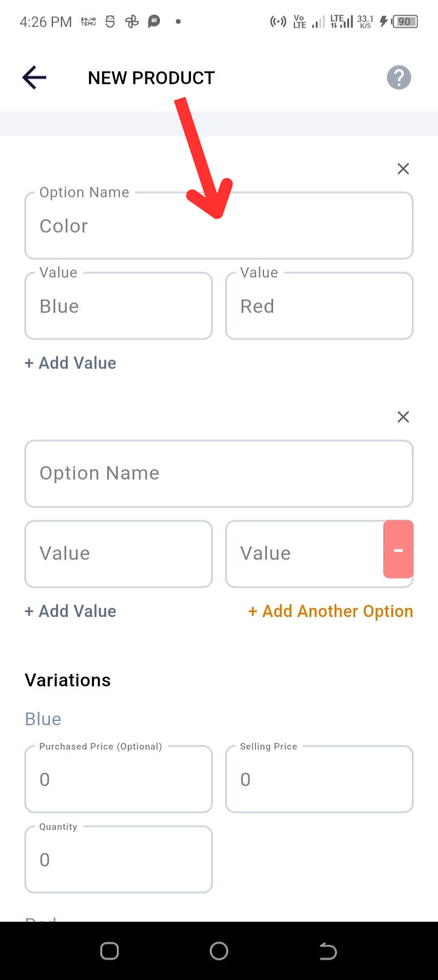438x980 pixels.
Task: Focus the empty Option Name field
Action: pos(219,474)
